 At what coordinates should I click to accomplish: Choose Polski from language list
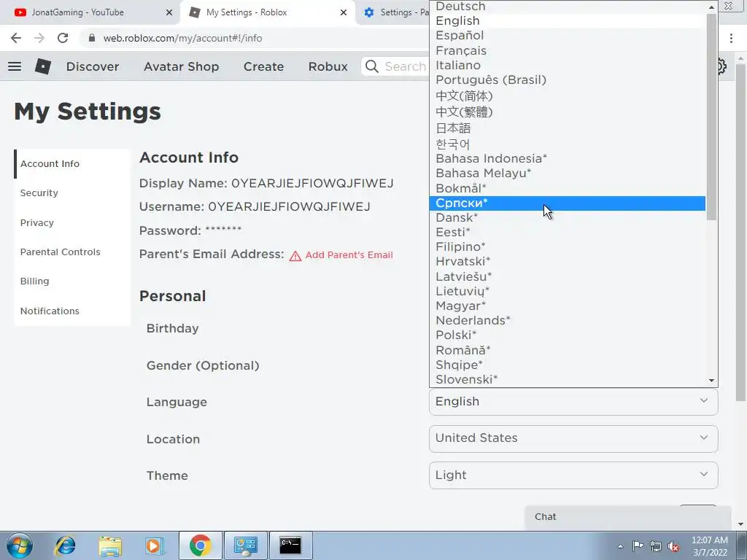[567, 335]
